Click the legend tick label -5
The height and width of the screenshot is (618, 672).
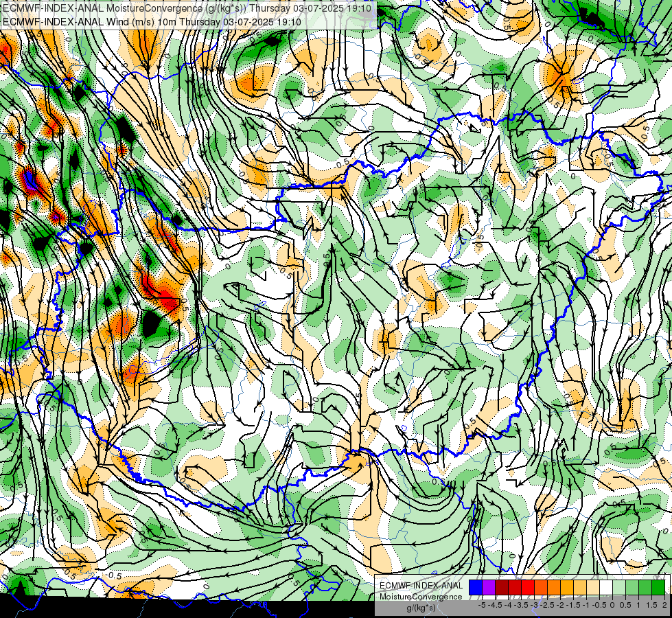coord(482,605)
